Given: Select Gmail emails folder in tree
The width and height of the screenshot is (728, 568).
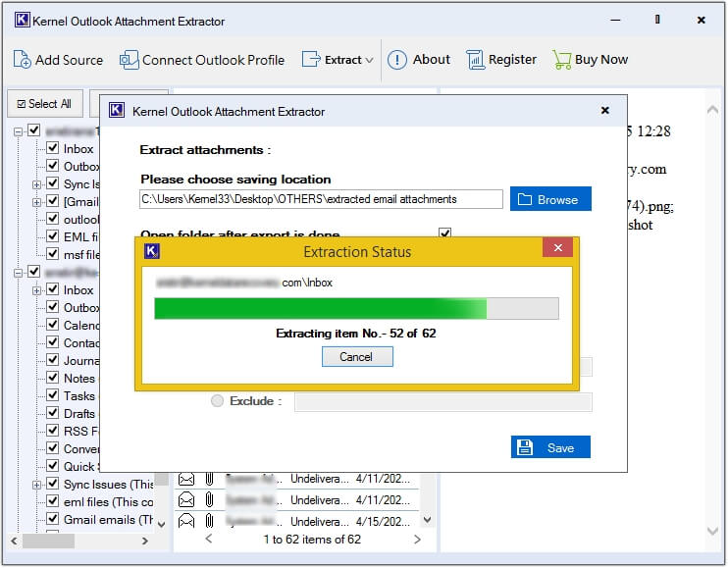Looking at the screenshot, I should 108,519.
